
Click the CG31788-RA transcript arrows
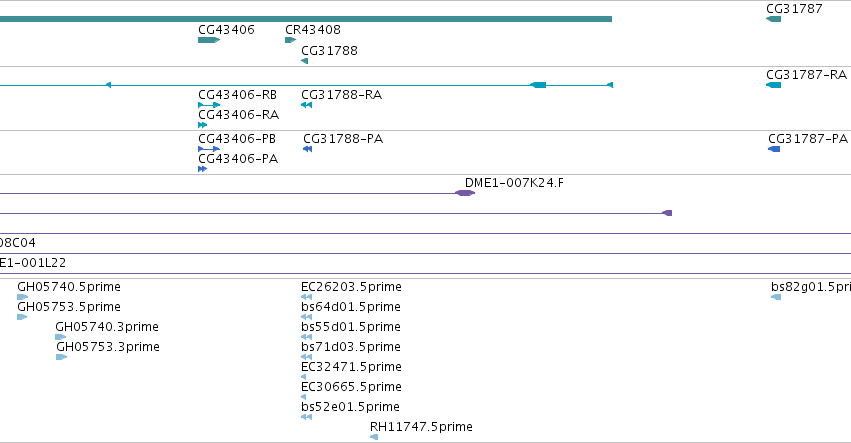pos(307,105)
